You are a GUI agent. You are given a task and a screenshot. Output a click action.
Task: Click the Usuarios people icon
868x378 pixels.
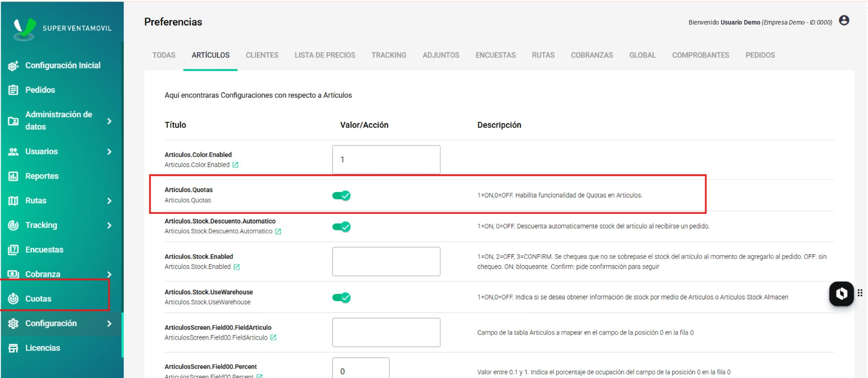pos(13,151)
